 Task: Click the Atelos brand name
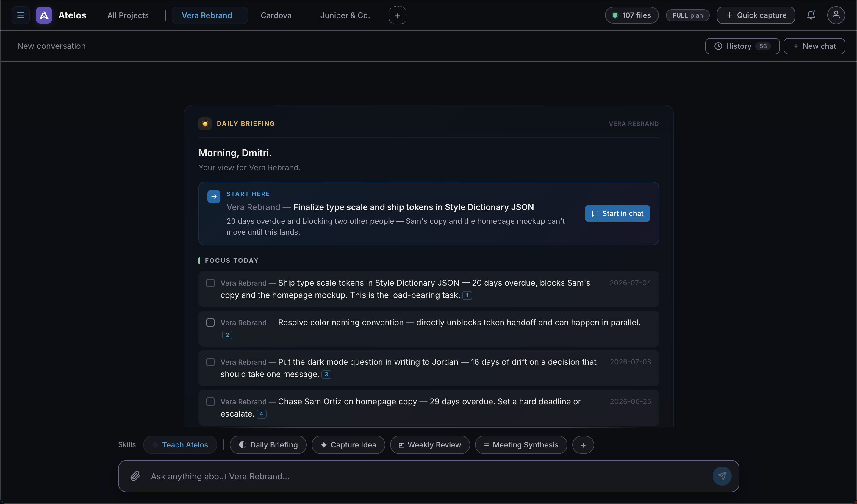(x=72, y=15)
